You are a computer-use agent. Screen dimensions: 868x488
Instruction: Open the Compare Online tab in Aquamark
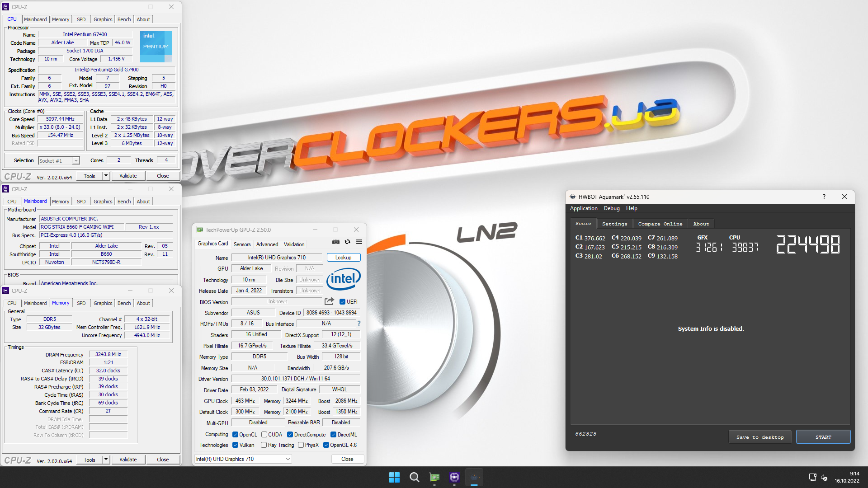pos(660,224)
